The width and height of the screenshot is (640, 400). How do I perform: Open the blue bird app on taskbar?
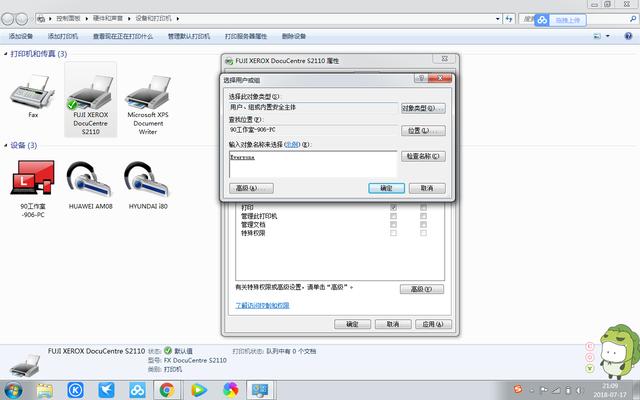tap(106, 390)
